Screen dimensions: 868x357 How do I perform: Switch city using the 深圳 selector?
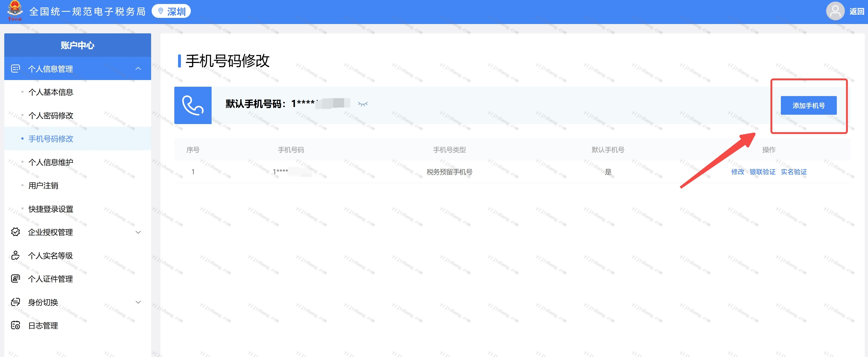coord(171,11)
